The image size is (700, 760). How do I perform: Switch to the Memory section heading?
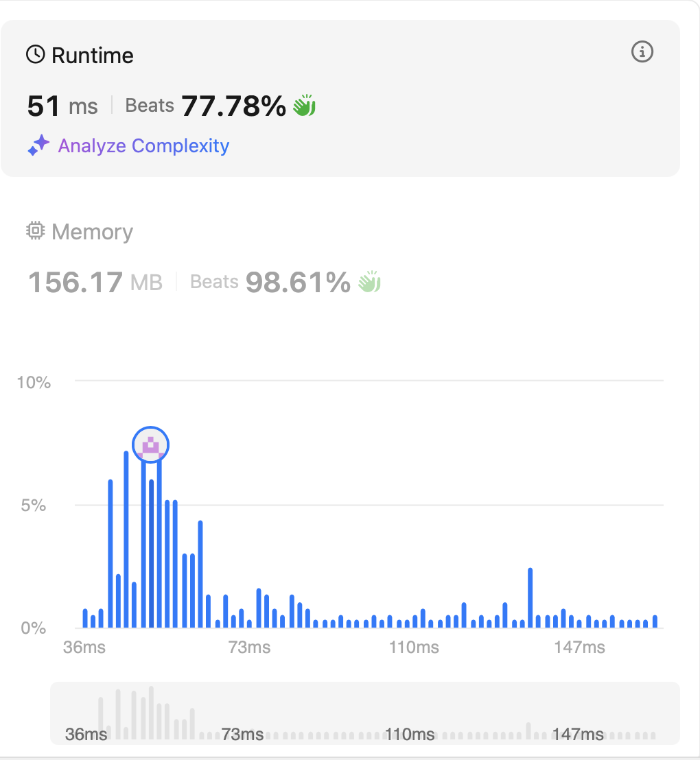tap(92, 232)
